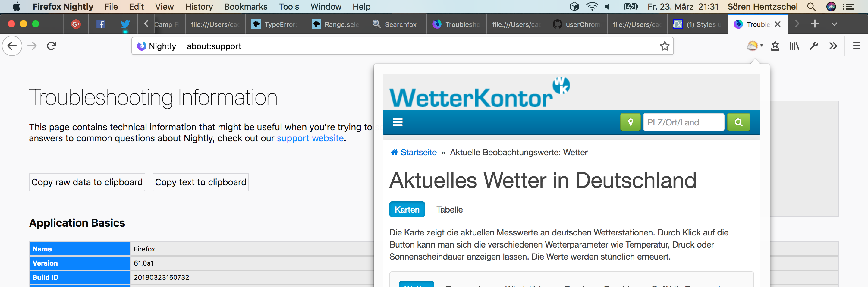Image resolution: width=868 pixels, height=287 pixels.
Task: Open the Tools menu
Action: pyautogui.click(x=289, y=7)
